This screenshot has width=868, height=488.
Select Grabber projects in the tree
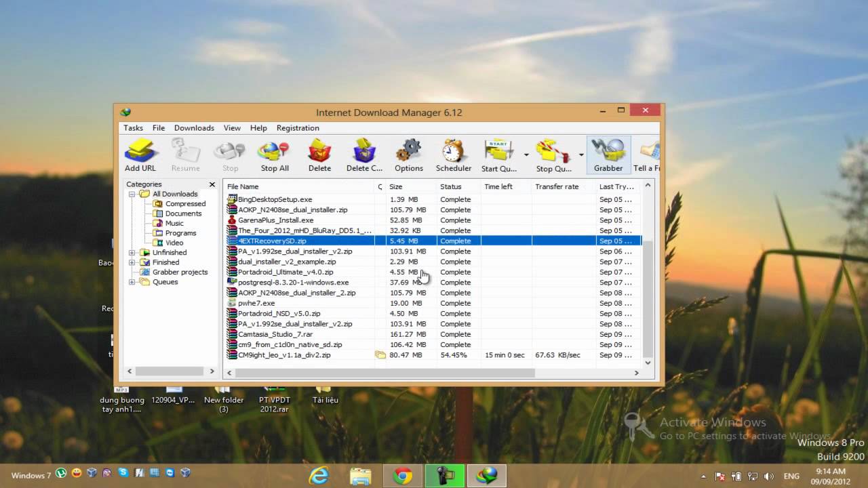(x=180, y=272)
